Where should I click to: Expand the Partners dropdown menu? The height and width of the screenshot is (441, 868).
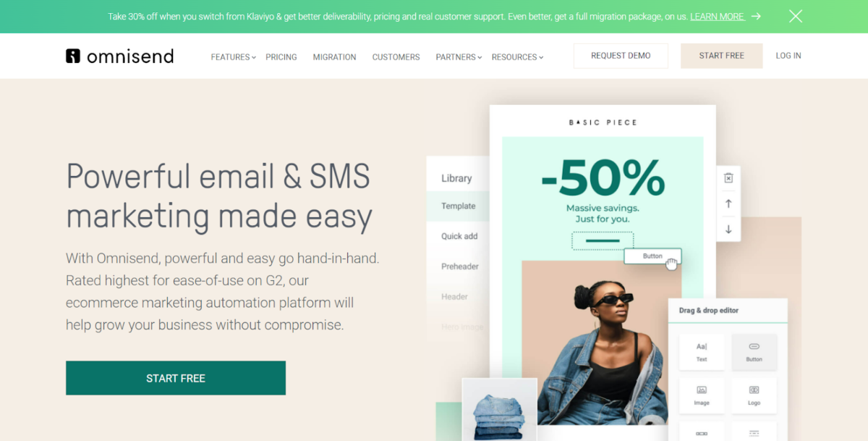(458, 57)
